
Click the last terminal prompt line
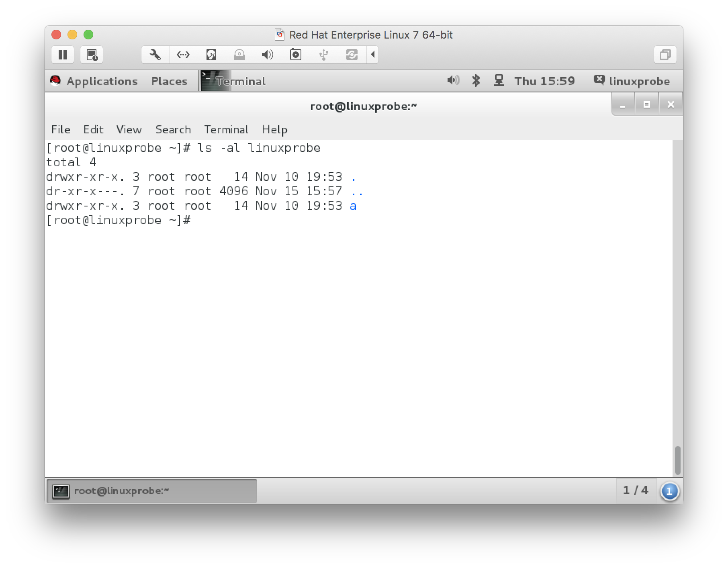click(119, 221)
